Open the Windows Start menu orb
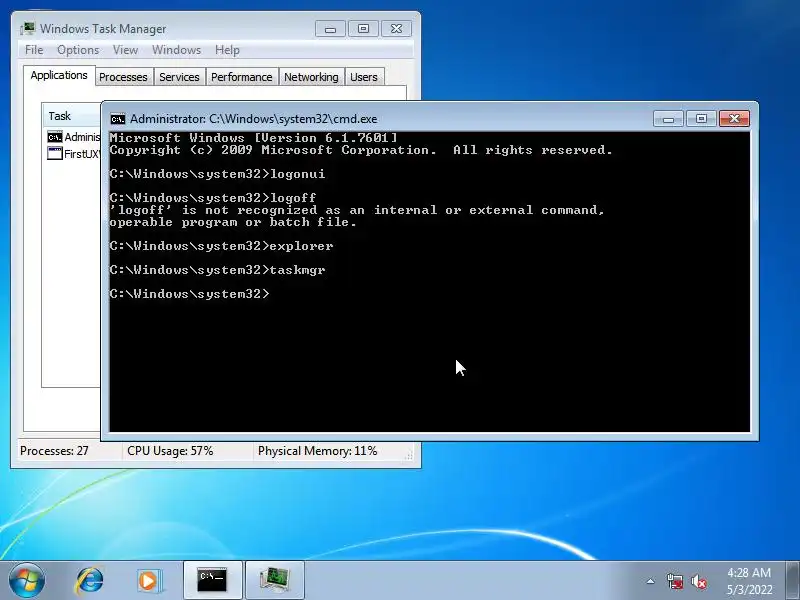Screen dimensions: 800x600 tap(27, 580)
